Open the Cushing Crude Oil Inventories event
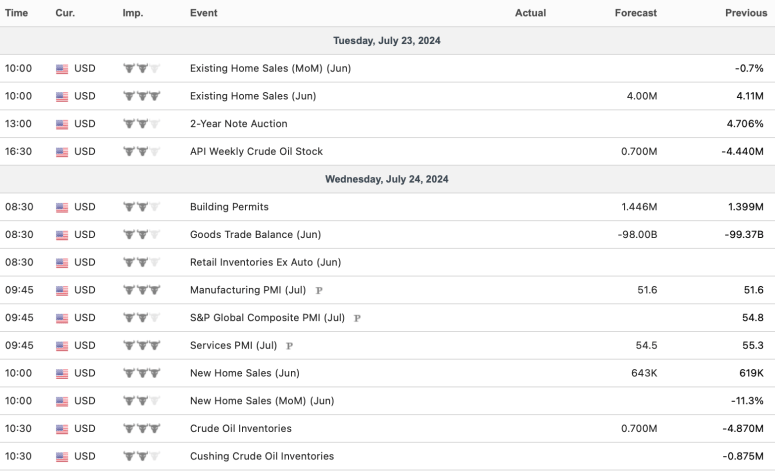The height and width of the screenshot is (473, 775). pos(262,456)
